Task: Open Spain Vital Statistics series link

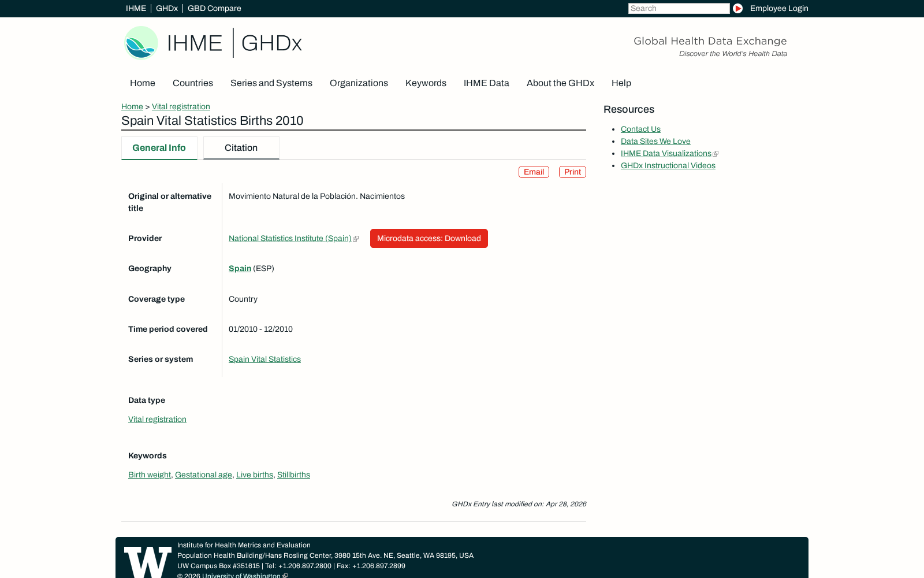Action: (x=264, y=359)
